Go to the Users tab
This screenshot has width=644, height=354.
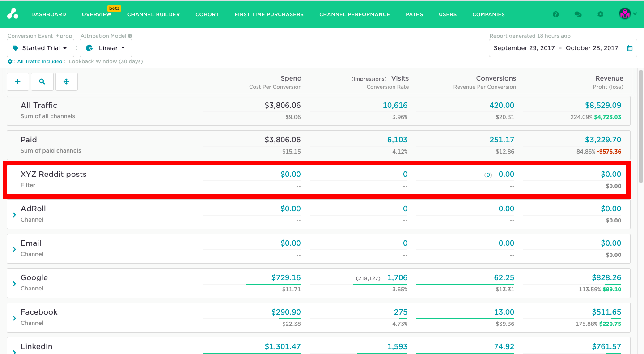coord(448,14)
